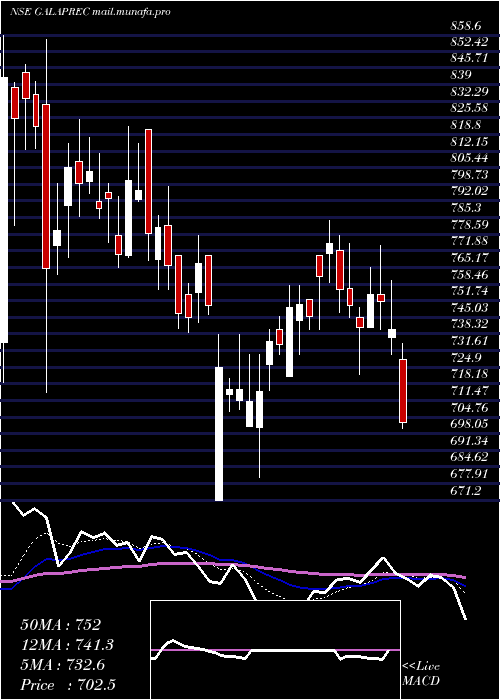Click the <<Live MACD label
The height and width of the screenshot is (700, 500).
[x=421, y=674]
